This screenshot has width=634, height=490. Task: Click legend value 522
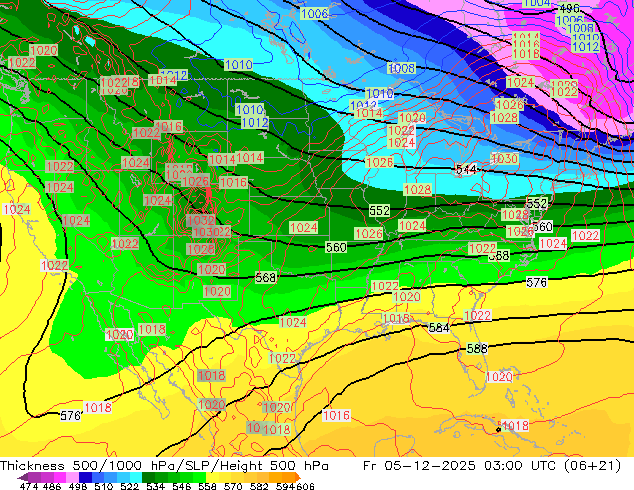[x=129, y=486]
